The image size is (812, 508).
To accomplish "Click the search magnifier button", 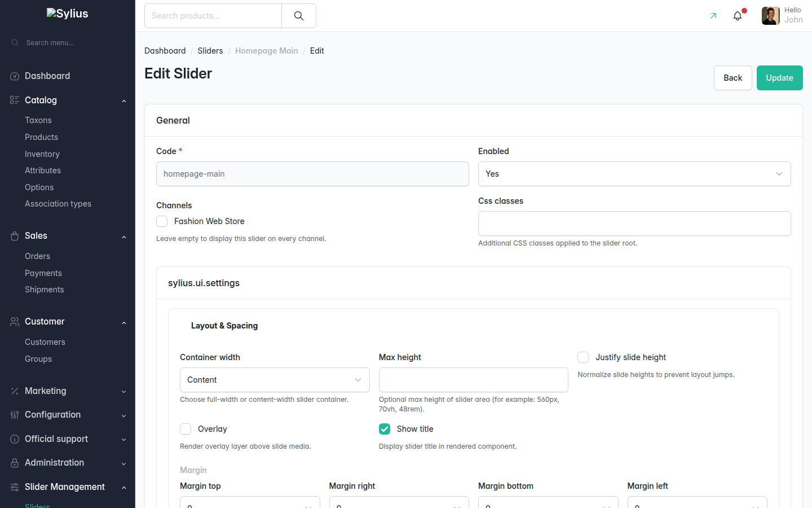I will (x=299, y=16).
